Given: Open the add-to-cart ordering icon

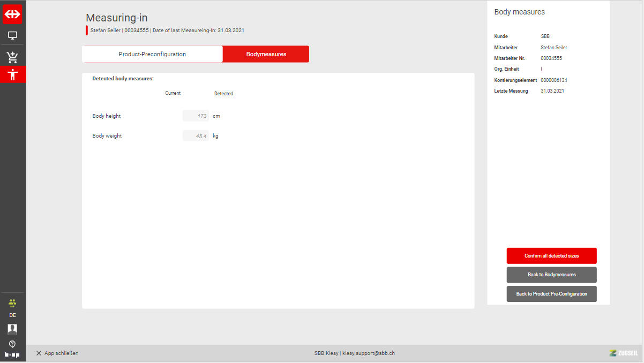Looking at the screenshot, I should pyautogui.click(x=13, y=57).
